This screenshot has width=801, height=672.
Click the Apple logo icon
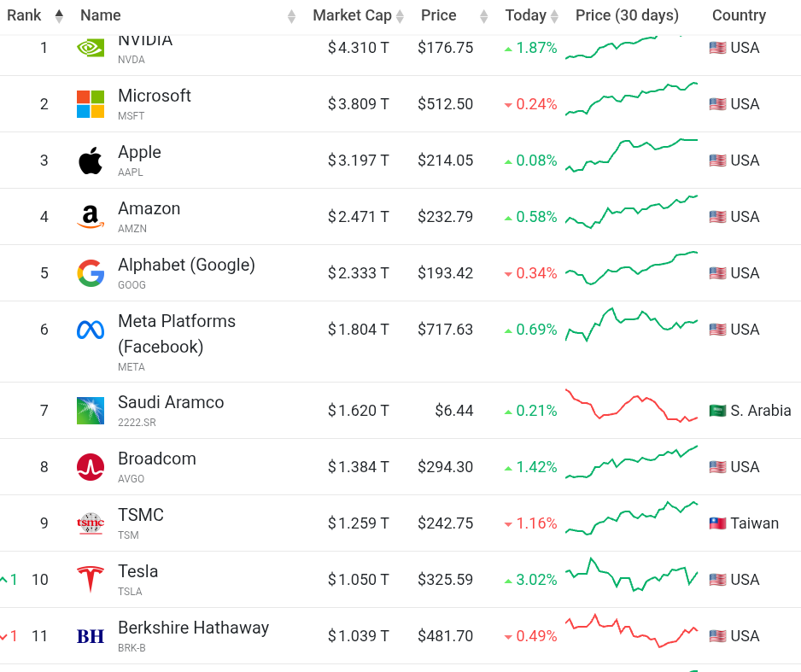(x=91, y=161)
